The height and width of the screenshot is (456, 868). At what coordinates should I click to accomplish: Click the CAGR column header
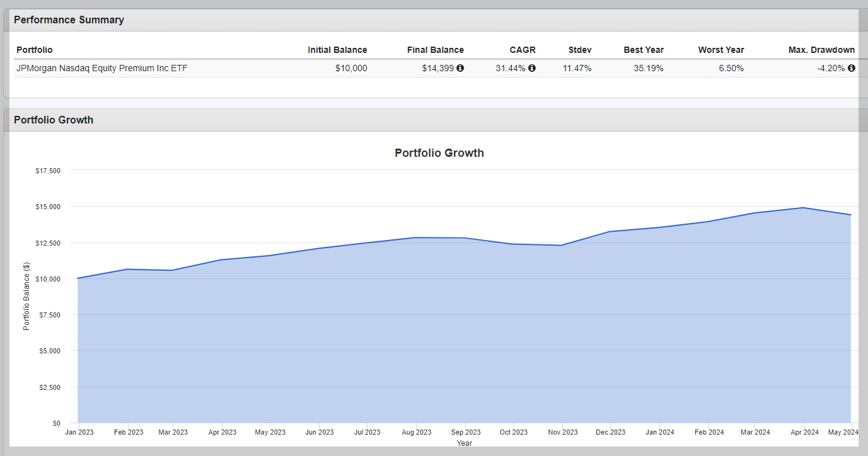(x=523, y=50)
